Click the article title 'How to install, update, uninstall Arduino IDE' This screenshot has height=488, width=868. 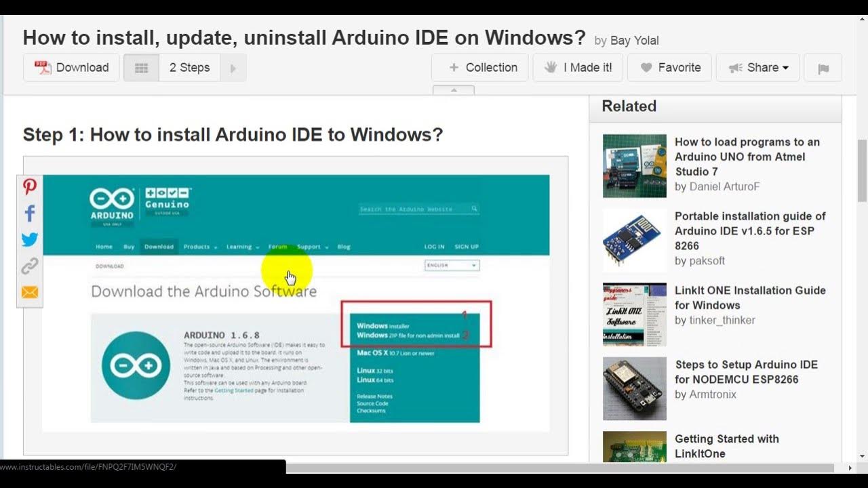[x=304, y=37]
